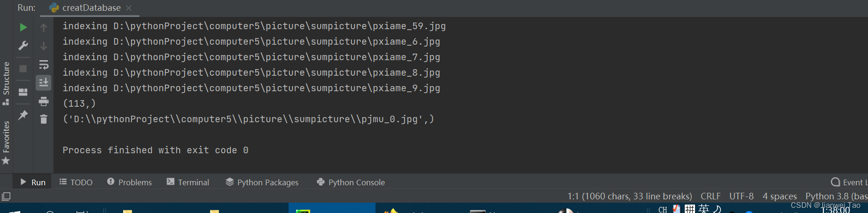Open the Problems tool window
868x213 pixels.
point(129,182)
